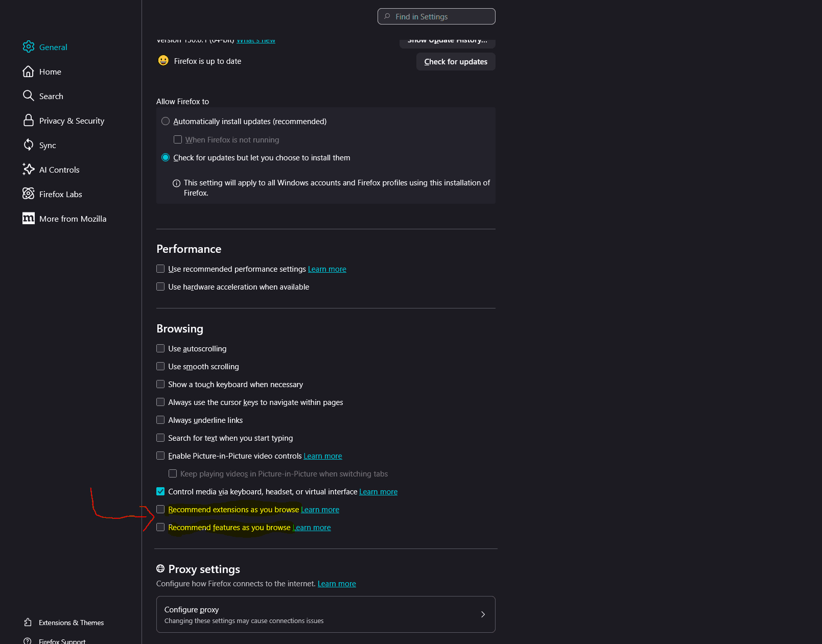Viewport: 822px width, 644px height.
Task: Click the Firefox Support help icon
Action: (x=28, y=641)
